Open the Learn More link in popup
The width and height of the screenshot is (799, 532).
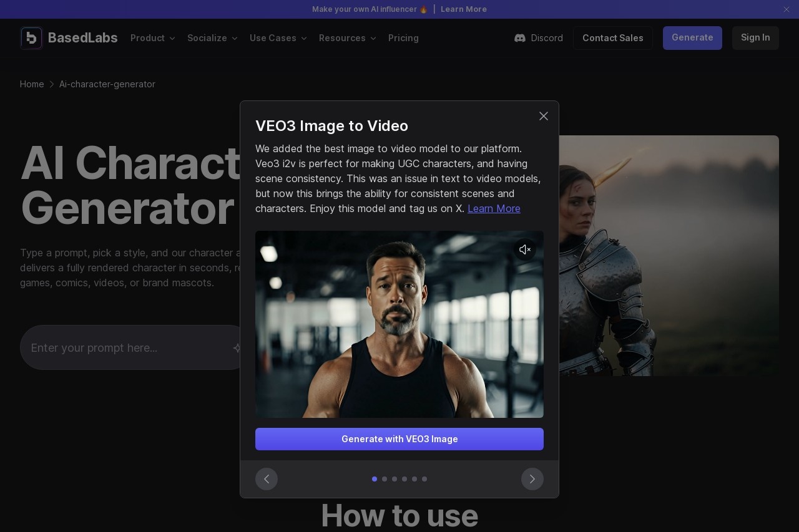(x=494, y=208)
